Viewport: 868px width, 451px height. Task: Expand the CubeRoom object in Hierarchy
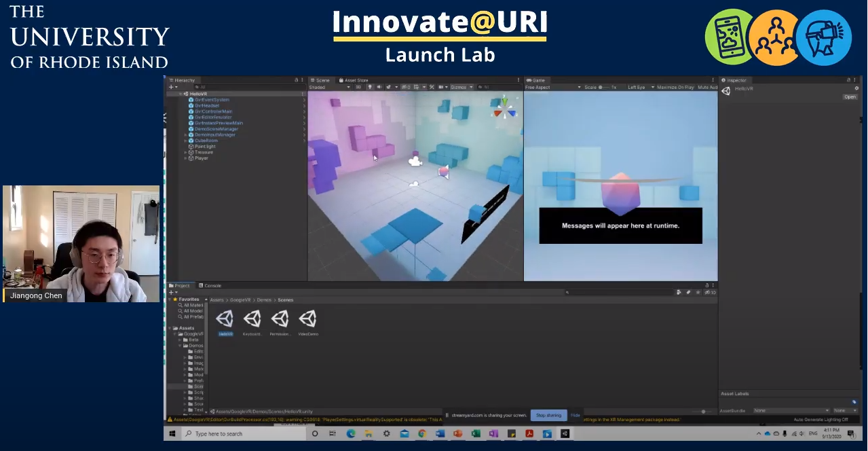[185, 141]
